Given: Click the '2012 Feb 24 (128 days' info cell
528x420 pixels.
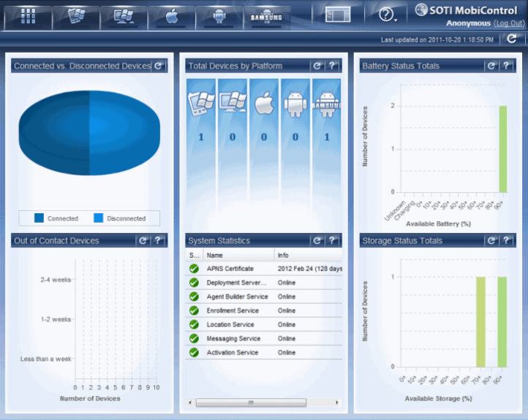Looking at the screenshot, I should point(310,269).
